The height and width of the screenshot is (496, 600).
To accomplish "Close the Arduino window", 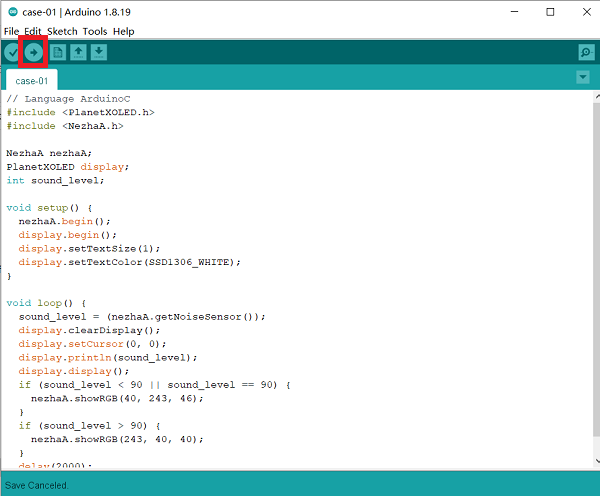I will pyautogui.click(x=587, y=12).
